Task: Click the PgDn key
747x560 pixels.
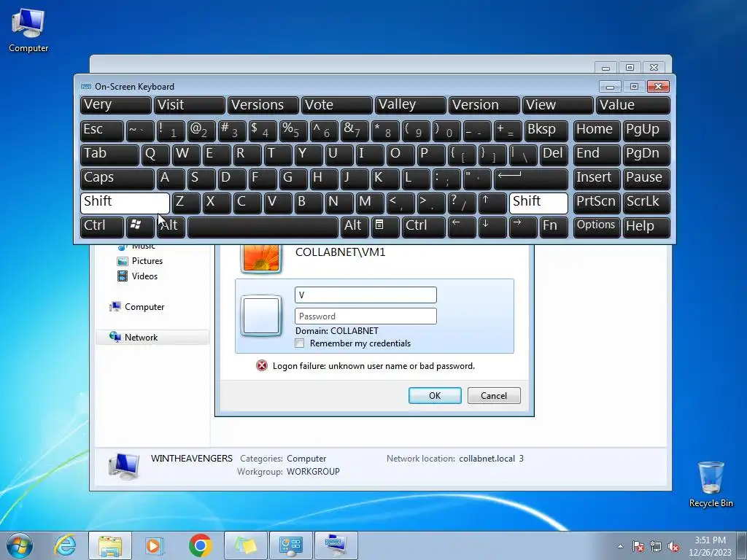Action: (x=646, y=155)
